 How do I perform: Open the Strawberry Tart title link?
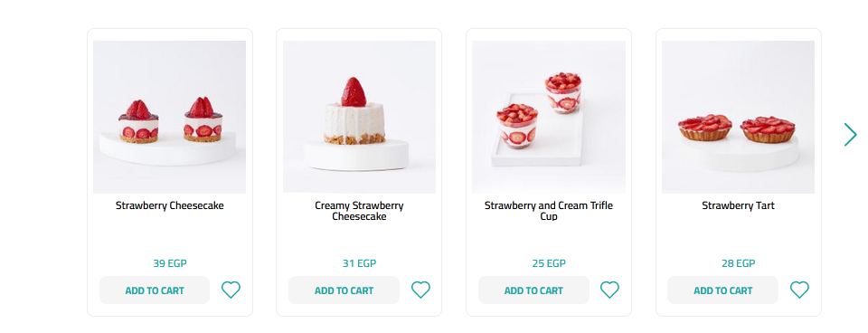pos(739,205)
